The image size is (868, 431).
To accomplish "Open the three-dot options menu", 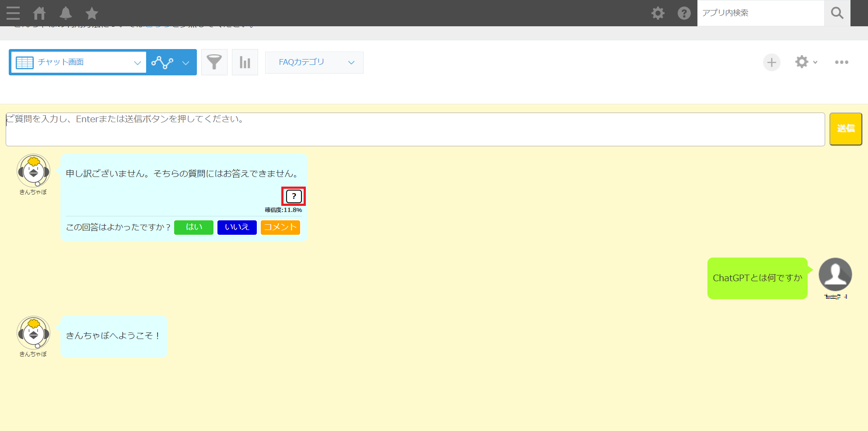I will pos(841,62).
